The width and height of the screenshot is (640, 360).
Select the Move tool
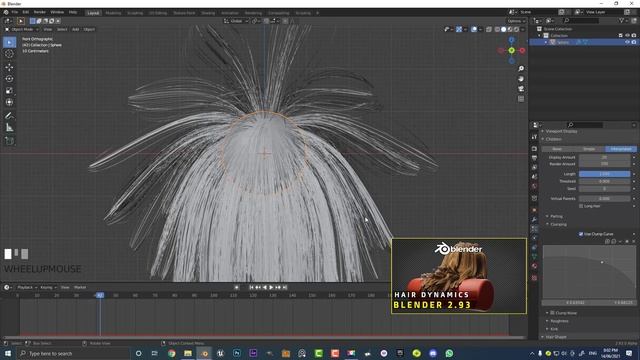click(x=9, y=67)
